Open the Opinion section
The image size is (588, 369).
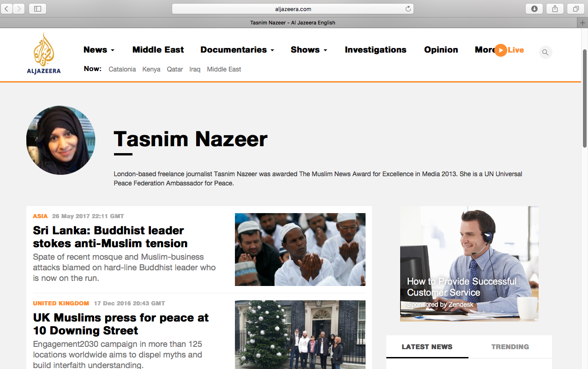tap(441, 50)
